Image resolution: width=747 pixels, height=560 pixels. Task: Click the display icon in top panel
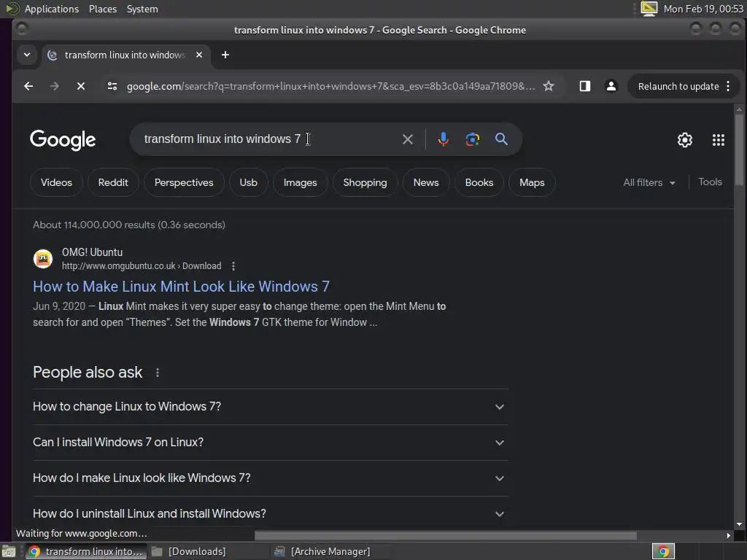click(x=649, y=9)
